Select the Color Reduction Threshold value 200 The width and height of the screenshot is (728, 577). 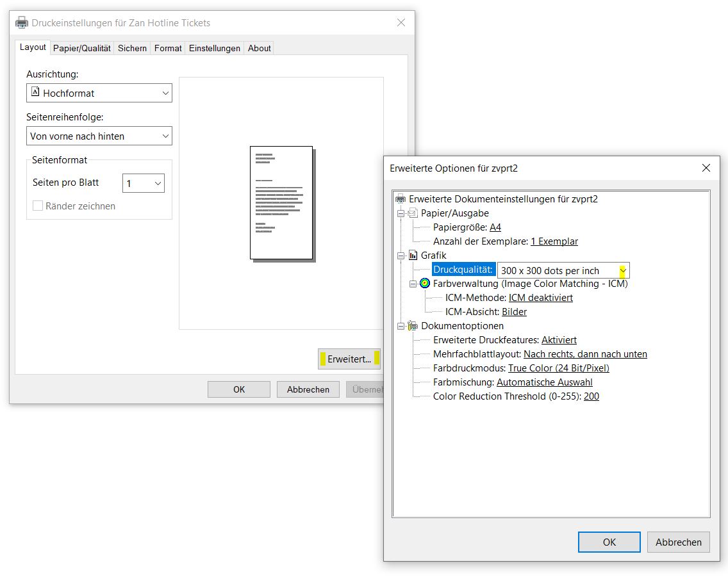pyautogui.click(x=591, y=396)
